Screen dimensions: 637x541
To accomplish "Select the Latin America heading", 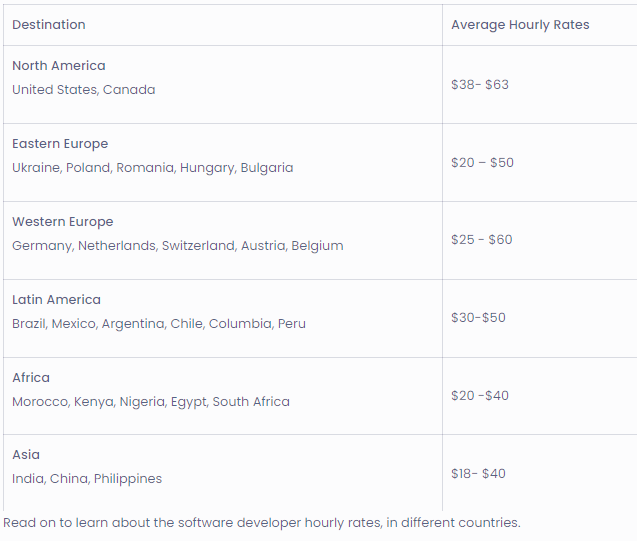I will tap(56, 300).
